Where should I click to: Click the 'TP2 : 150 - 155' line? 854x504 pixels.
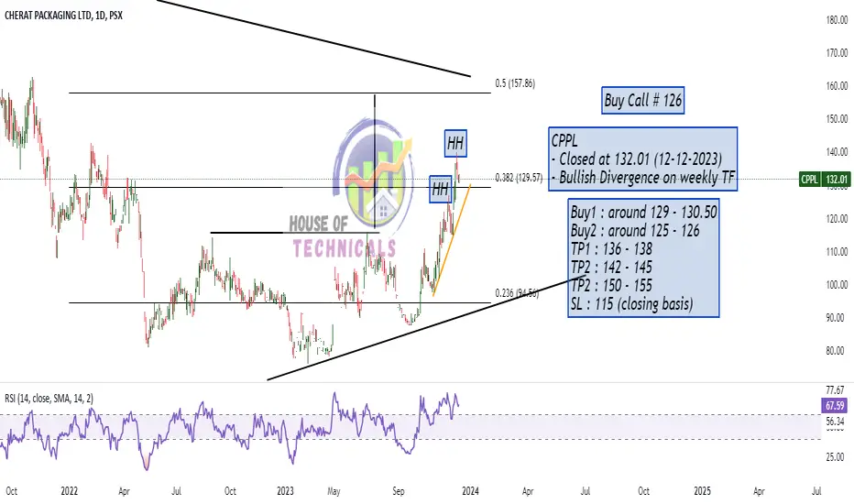click(611, 286)
